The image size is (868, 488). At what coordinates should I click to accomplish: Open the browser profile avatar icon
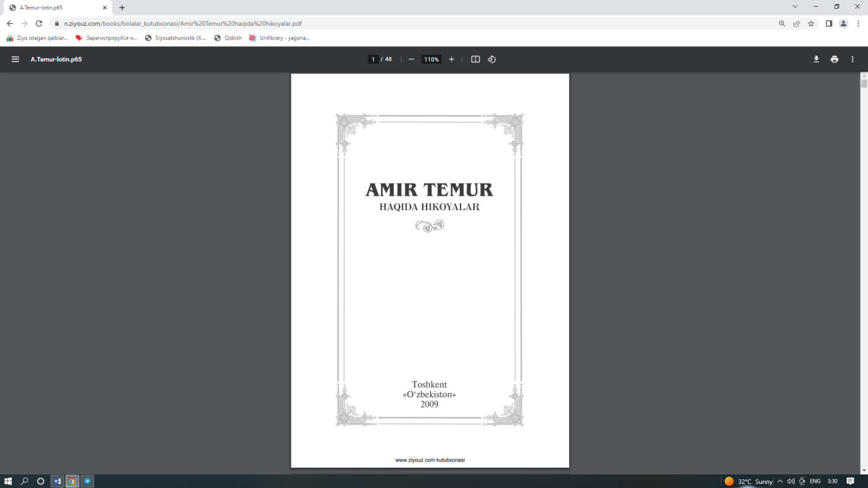(x=843, y=22)
